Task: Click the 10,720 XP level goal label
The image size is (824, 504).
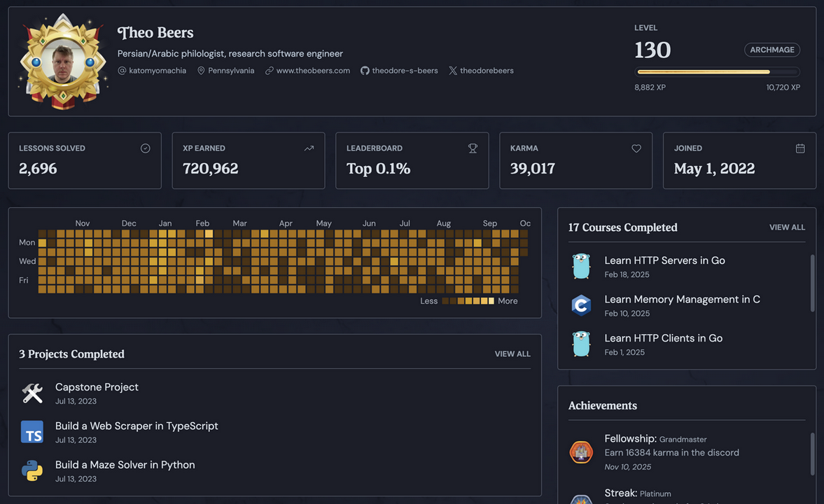Action: (783, 87)
